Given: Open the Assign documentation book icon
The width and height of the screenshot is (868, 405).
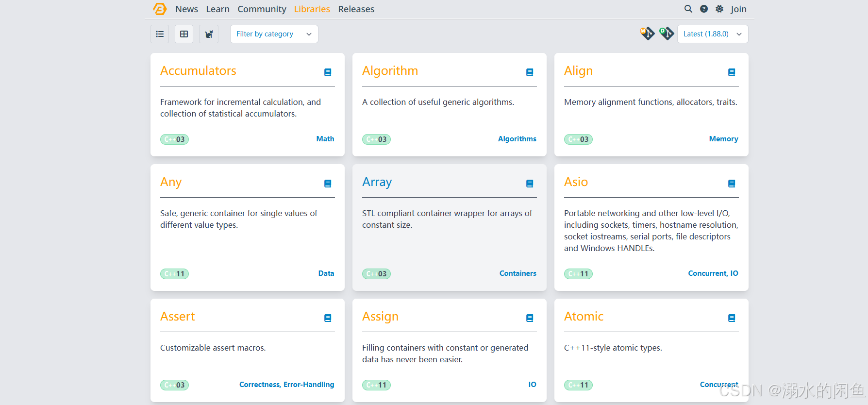Looking at the screenshot, I should click(530, 318).
